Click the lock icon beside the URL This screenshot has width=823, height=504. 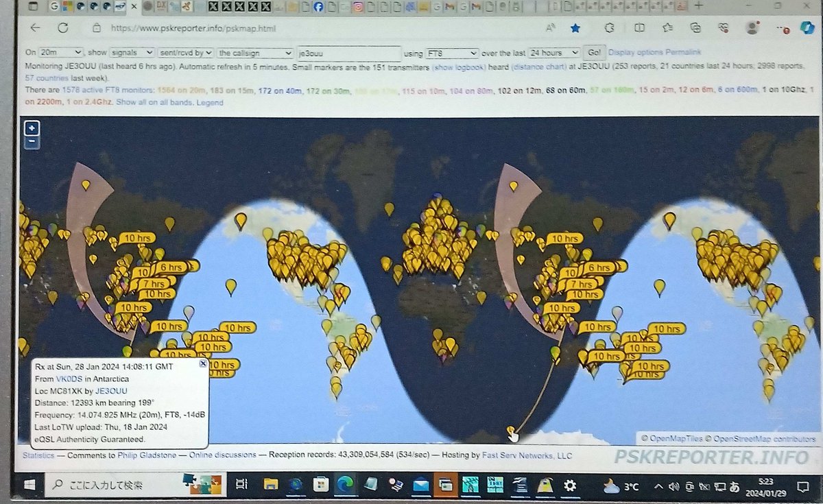coord(97,29)
